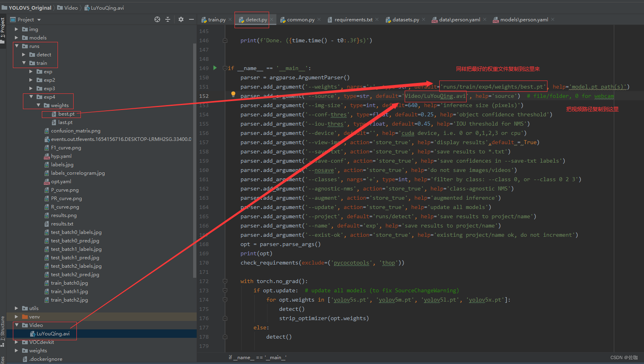Click the locate/scroll-from-source target icon
The image size is (644, 364).
pyautogui.click(x=157, y=19)
